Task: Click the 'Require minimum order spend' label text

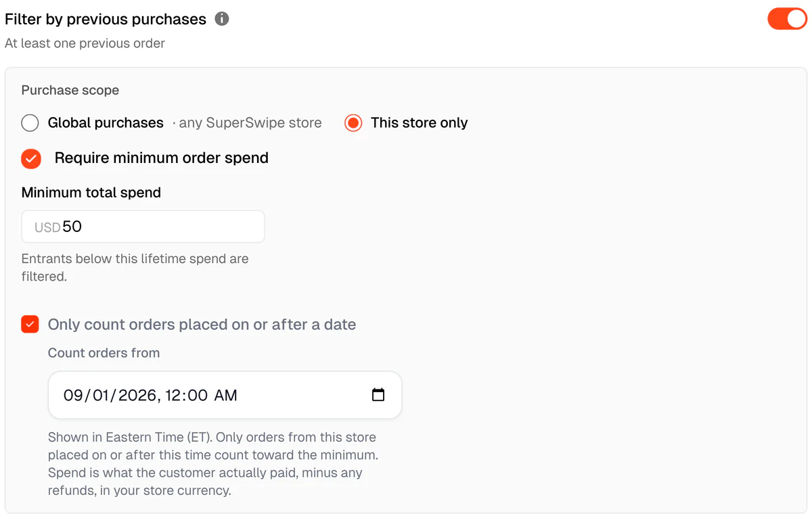Action: click(x=162, y=158)
